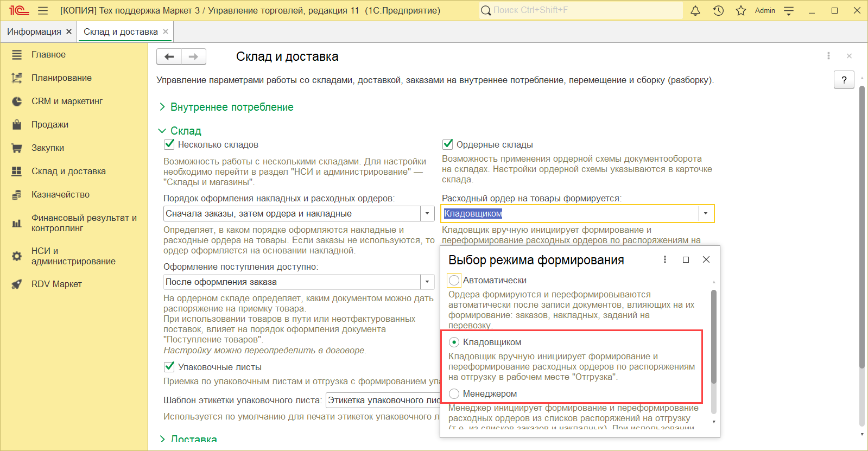
Task: Click the favorites star icon
Action: coord(741,10)
